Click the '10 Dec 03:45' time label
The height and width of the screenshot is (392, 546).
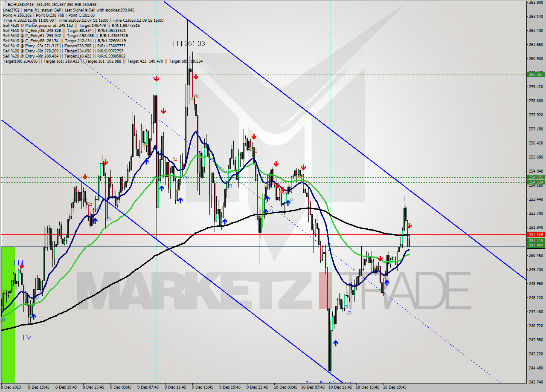coord(285,387)
